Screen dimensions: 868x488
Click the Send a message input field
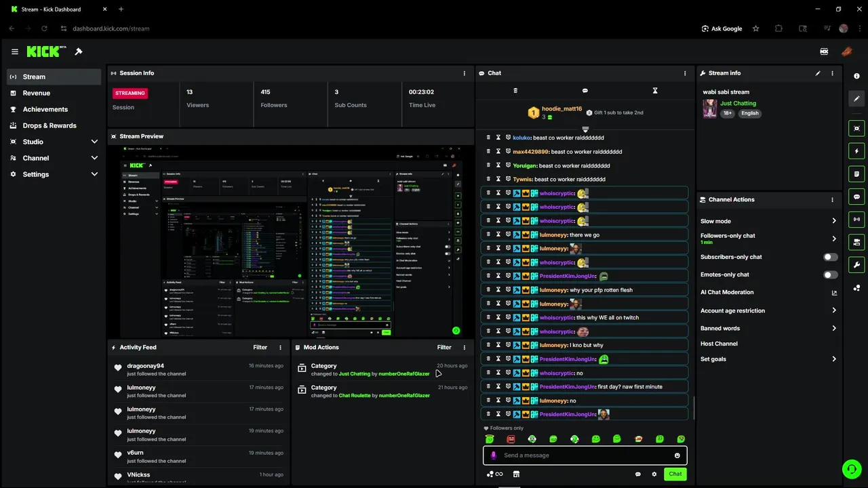click(585, 455)
